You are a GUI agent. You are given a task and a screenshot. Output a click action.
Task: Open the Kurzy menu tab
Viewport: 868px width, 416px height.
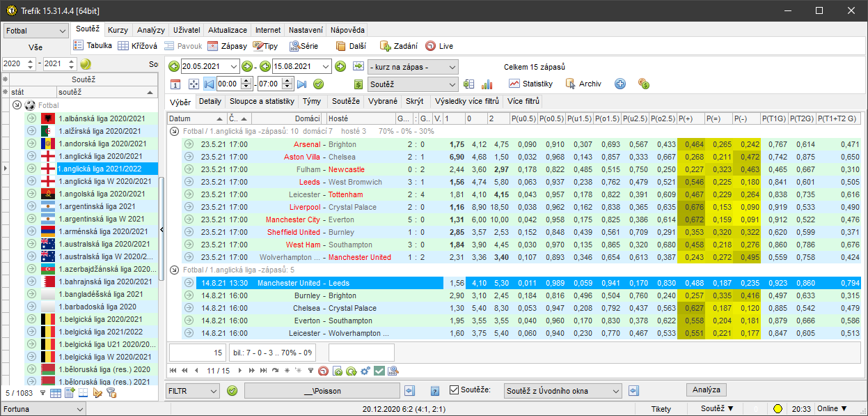pos(118,30)
